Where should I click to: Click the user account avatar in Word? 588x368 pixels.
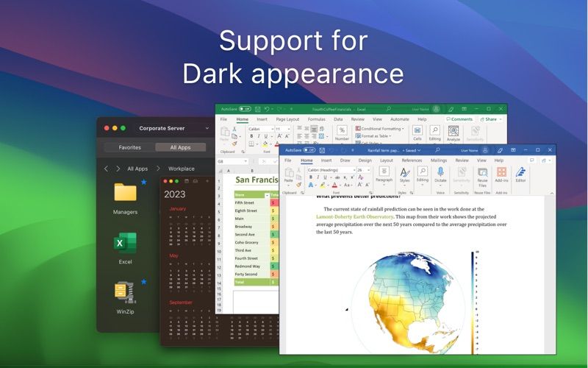pyautogui.click(x=485, y=150)
